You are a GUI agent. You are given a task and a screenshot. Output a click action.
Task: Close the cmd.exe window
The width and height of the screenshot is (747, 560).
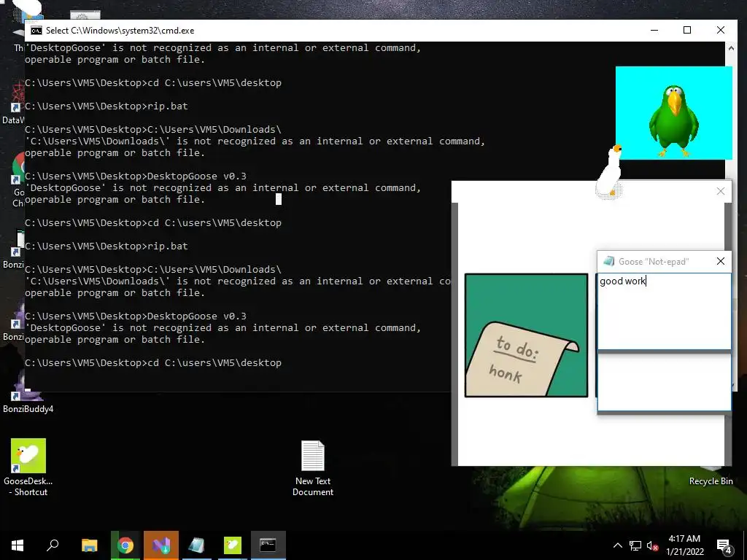[720, 30]
